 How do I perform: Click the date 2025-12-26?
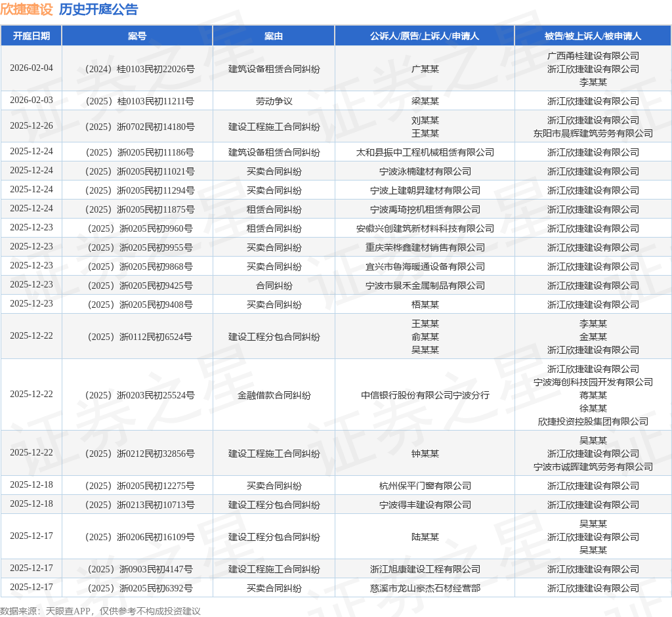coord(31,126)
